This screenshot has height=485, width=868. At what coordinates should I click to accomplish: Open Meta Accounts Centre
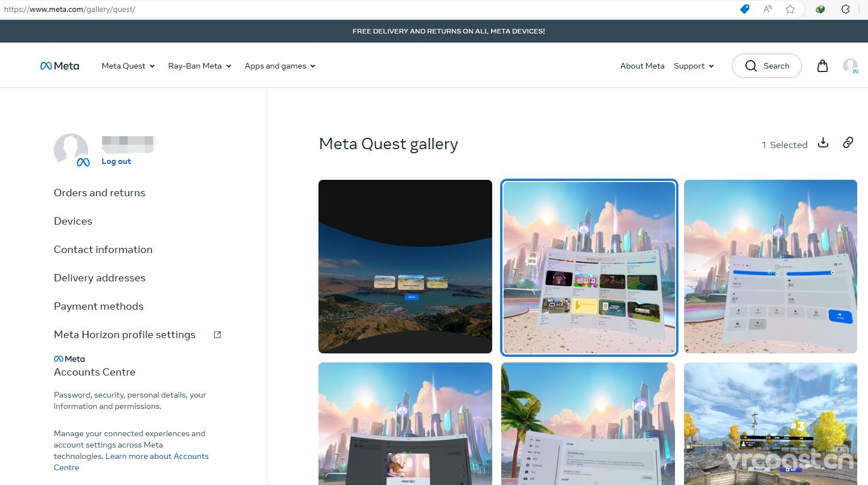95,366
